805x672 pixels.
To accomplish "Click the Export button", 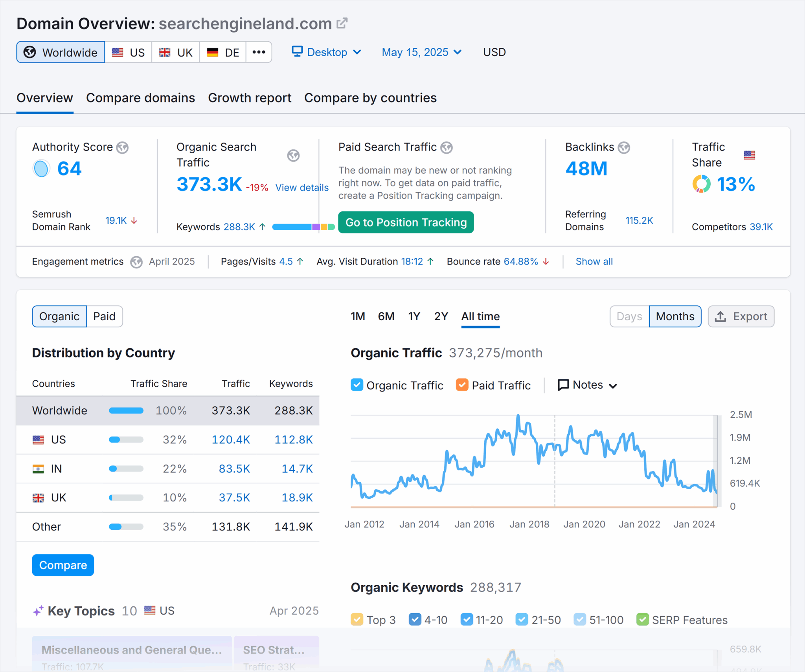I will pos(741,316).
